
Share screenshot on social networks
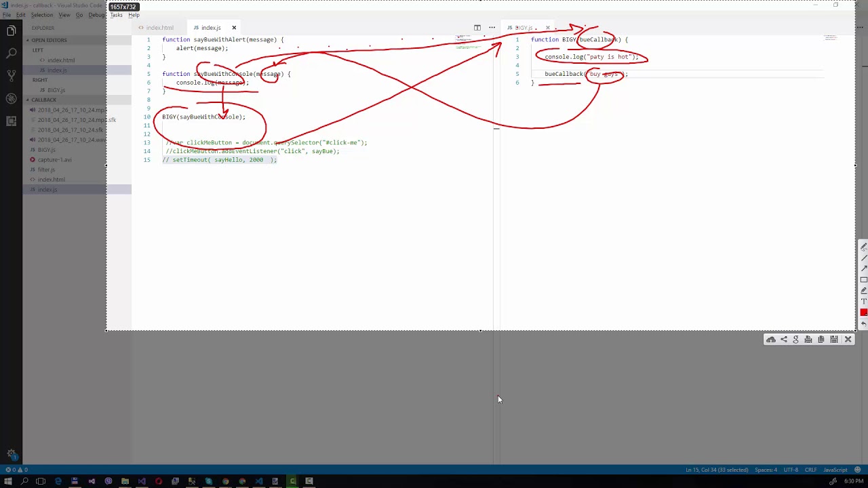coord(784,340)
